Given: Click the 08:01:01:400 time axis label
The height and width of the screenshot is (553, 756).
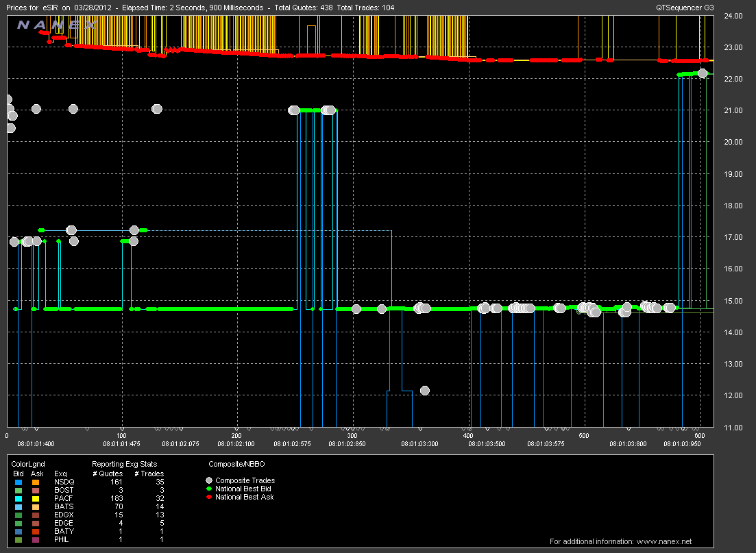Looking at the screenshot, I should click(x=36, y=443).
